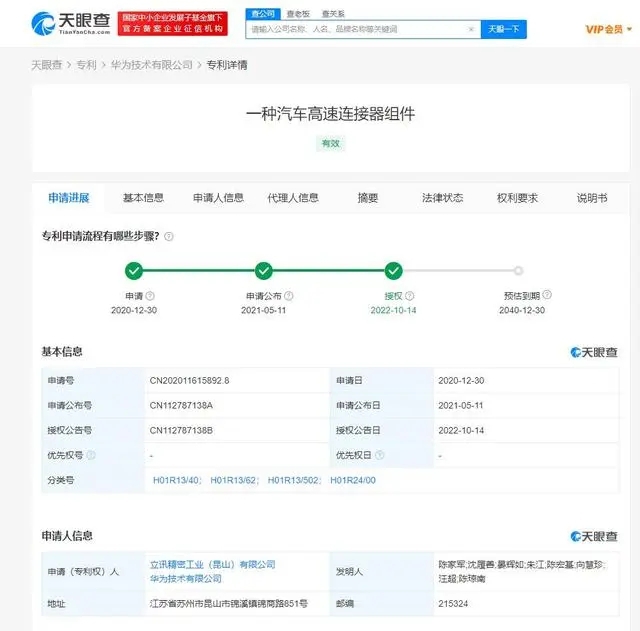
Task: Click the green check icon above 授权
Action: pos(394,270)
